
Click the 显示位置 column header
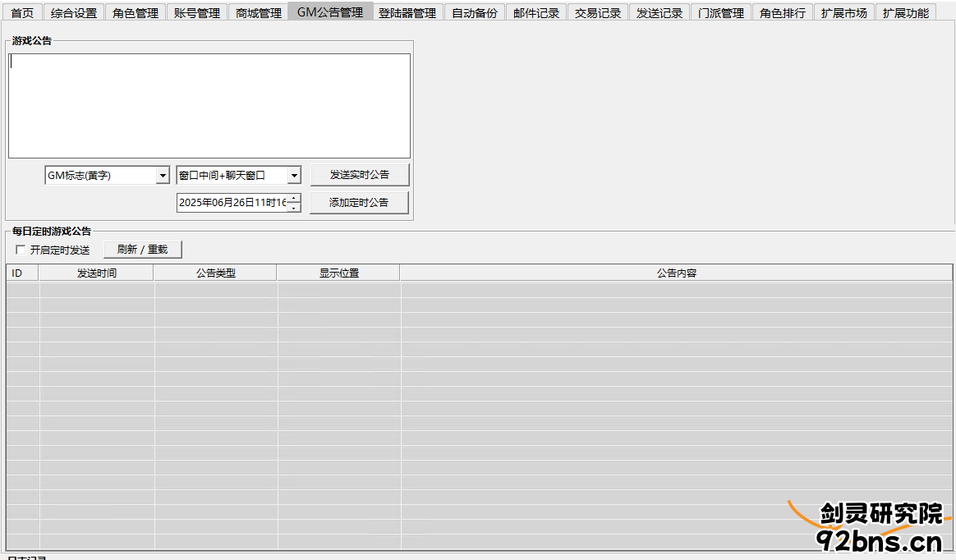(x=339, y=273)
